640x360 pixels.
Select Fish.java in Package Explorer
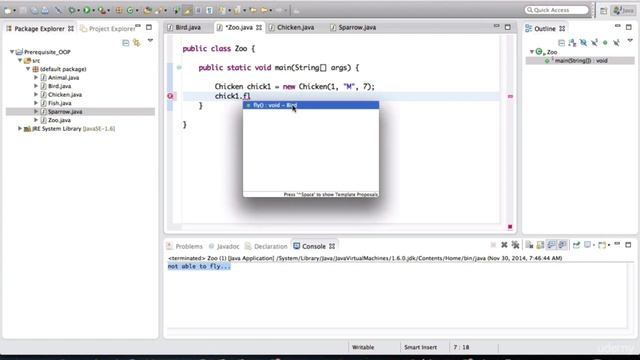tap(60, 103)
